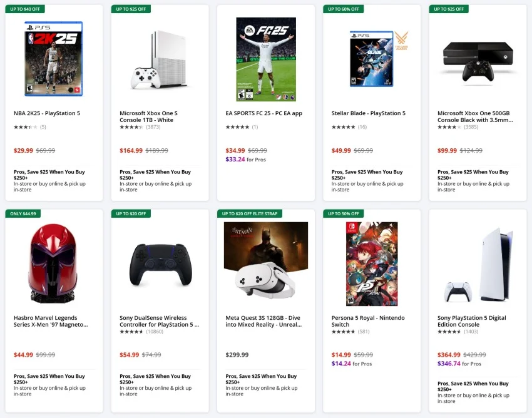The image size is (532, 418).
Task: Select the Persona 5 Royal cover art
Action: click(x=372, y=263)
